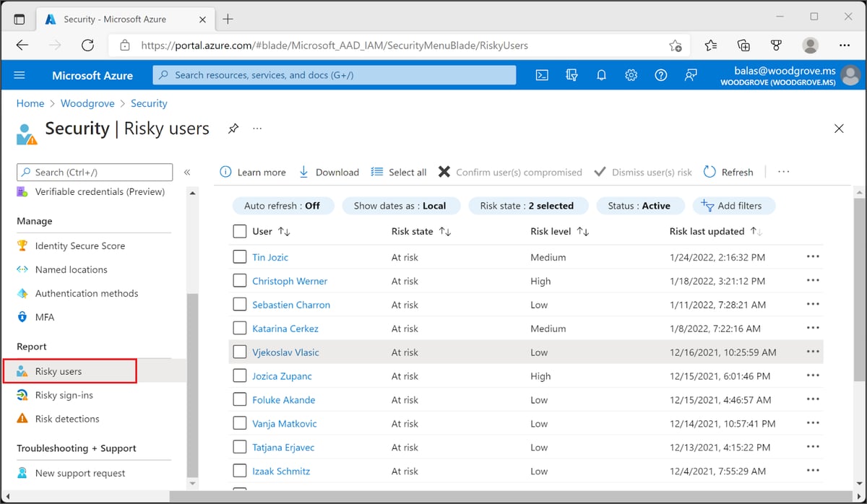Viewport: 867px width, 504px height.
Task: Check the checkbox for Tin Jozic
Action: point(239,257)
